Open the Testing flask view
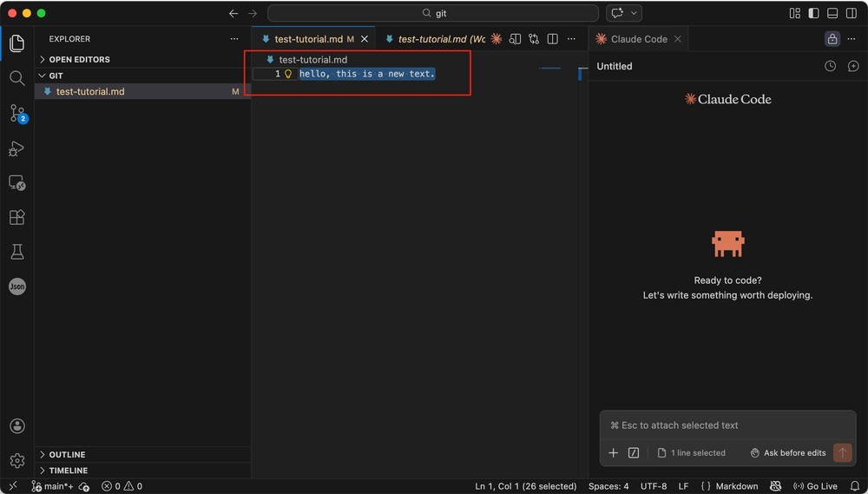 pos(17,252)
